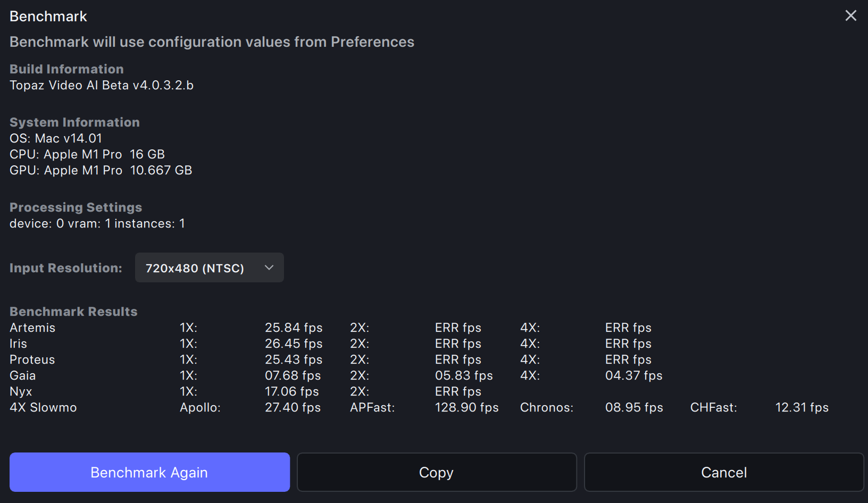Image resolution: width=868 pixels, height=503 pixels.
Task: Click the GPU: Apple M1 Pro line
Action: (x=101, y=171)
